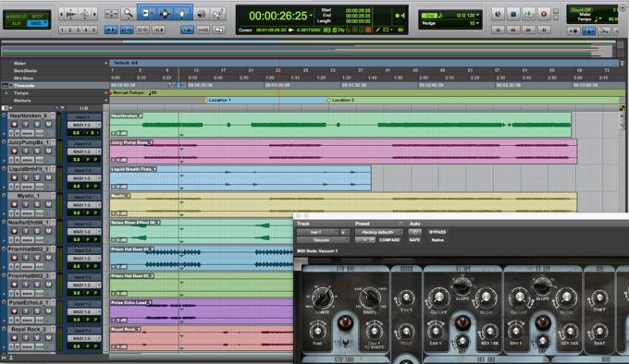Screen dimensions: 629x364
Task: Select zoom preset 1
Action: point(62,30)
